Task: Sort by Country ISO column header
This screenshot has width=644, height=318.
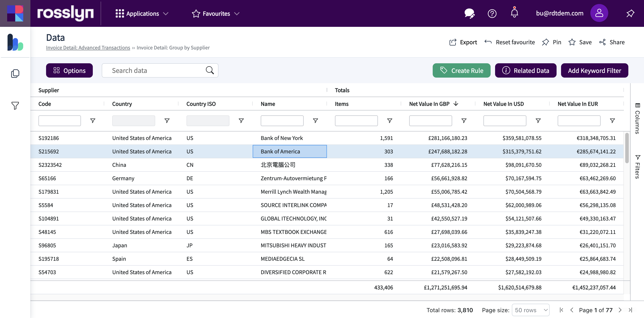Action: pos(201,104)
